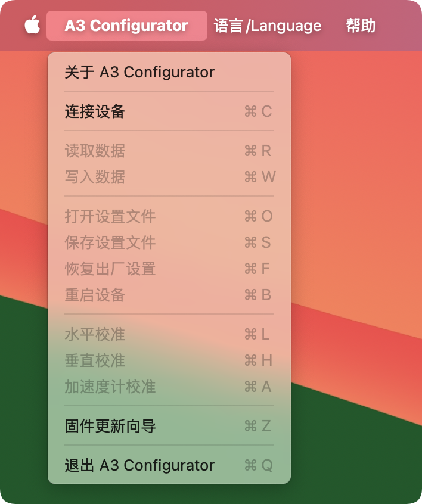Click the ⌘Q shortcut beside 退出
This screenshot has width=422, height=504.
pos(258,465)
